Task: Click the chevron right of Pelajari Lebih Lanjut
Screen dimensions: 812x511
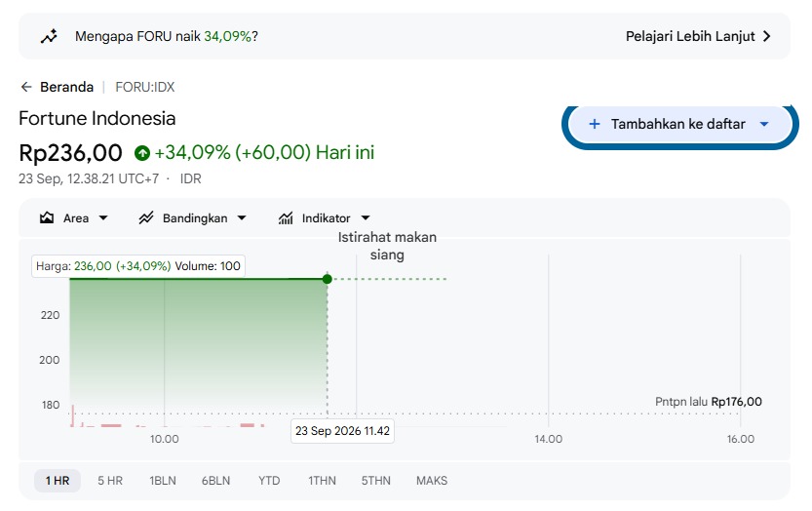Action: coord(767,36)
